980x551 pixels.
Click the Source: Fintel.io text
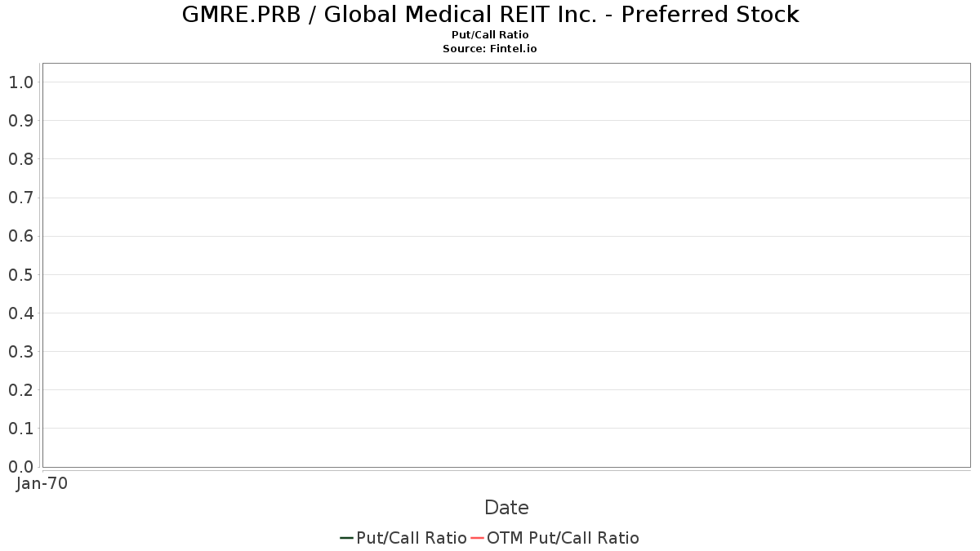coord(490,49)
